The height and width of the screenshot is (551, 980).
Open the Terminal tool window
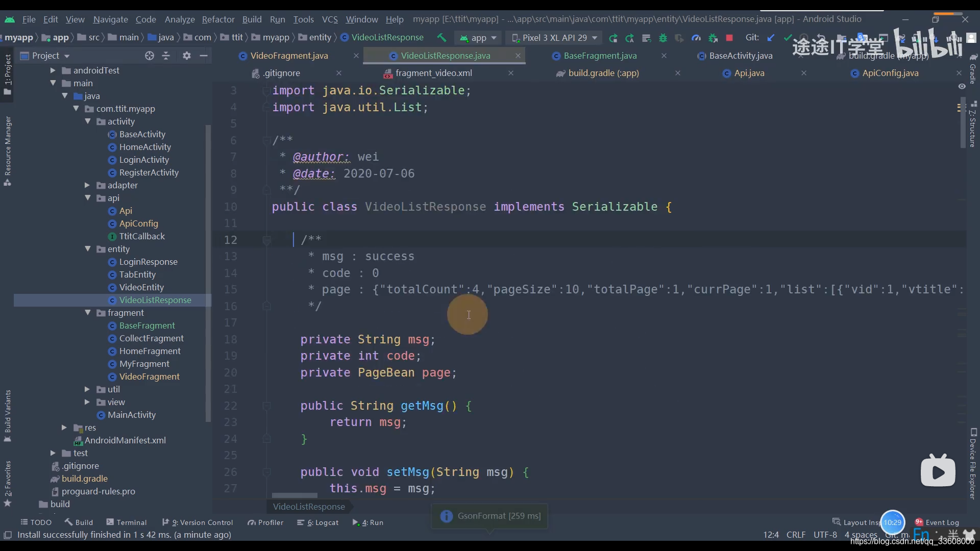(126, 522)
